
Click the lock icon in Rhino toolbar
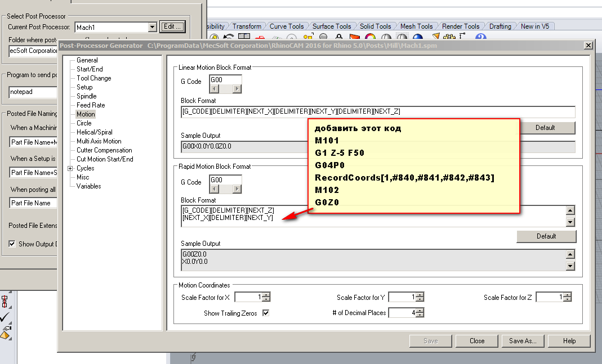click(x=338, y=37)
